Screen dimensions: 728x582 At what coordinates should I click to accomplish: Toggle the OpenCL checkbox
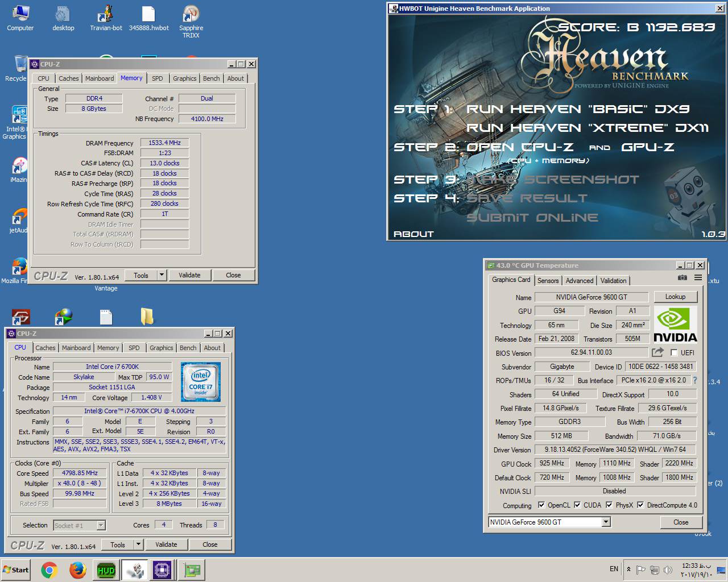tap(541, 505)
